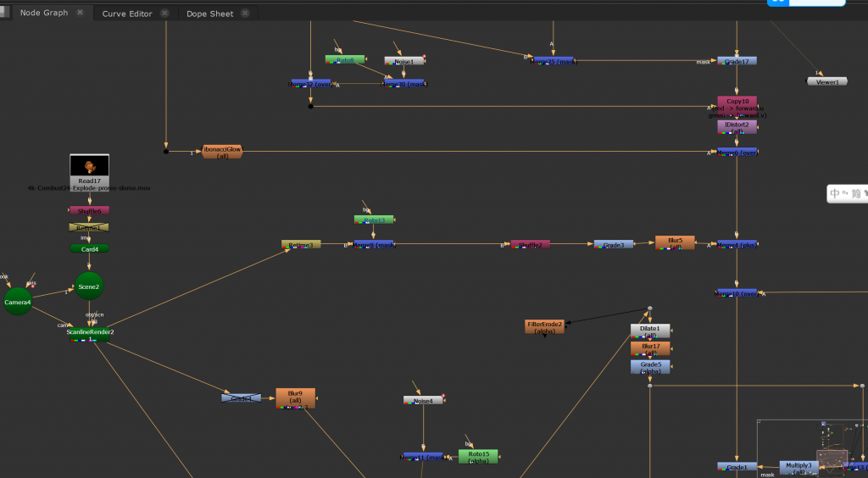
Task: Select the Merge25 (mask) node
Action: (554, 60)
